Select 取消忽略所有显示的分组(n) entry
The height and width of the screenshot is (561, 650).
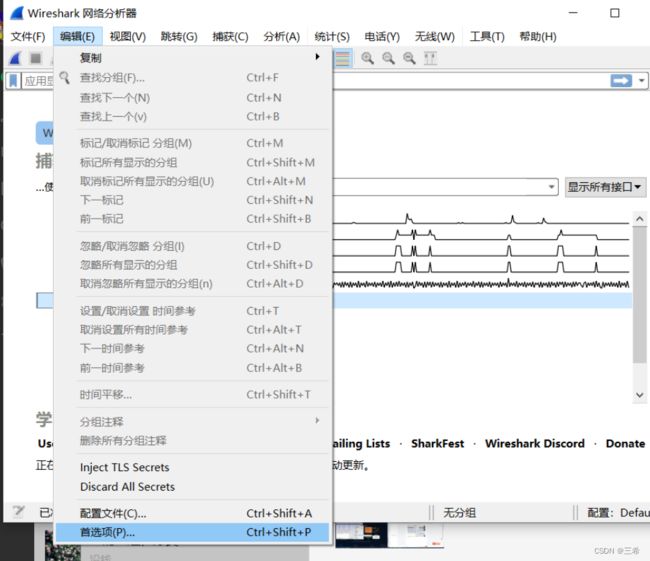coord(193,284)
